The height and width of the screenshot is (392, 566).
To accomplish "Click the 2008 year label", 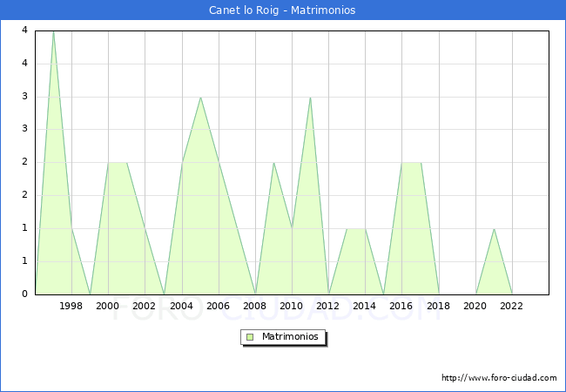I will 255,306.
